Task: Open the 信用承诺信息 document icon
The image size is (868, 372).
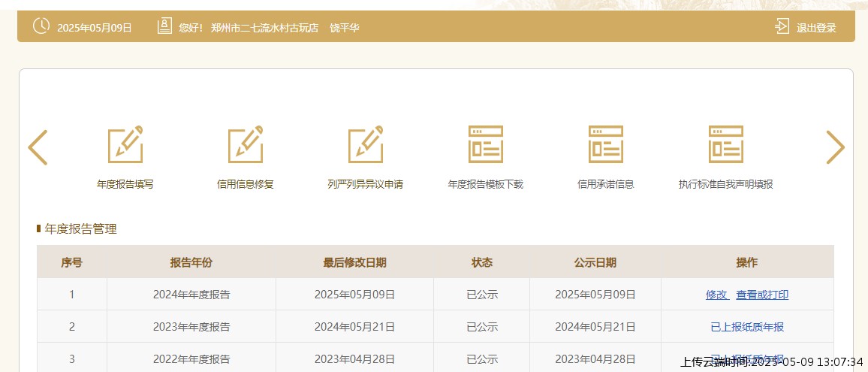Action: (x=606, y=144)
